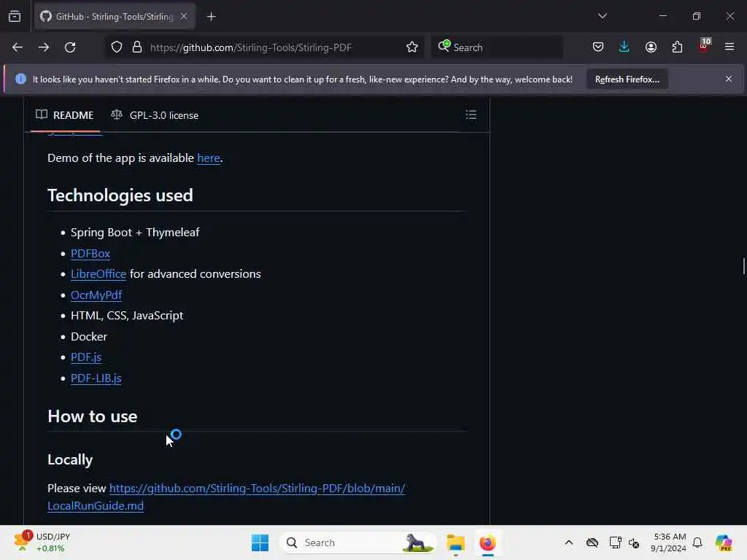Click the page vertical scrollbar thumb

click(743, 265)
